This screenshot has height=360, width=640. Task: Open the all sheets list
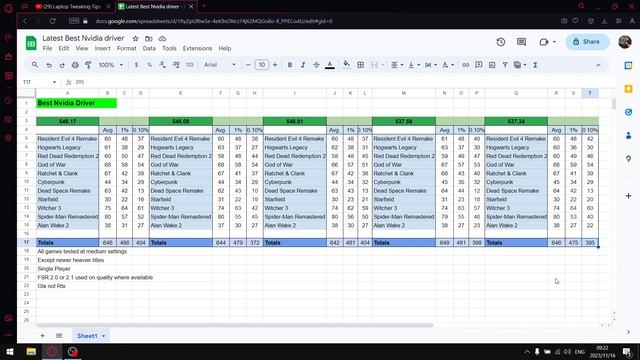(x=59, y=336)
